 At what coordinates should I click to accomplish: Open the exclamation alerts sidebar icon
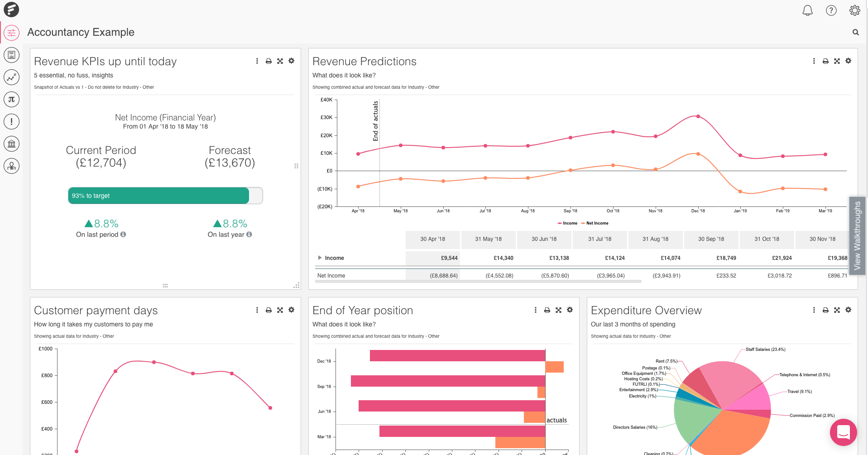click(x=12, y=121)
